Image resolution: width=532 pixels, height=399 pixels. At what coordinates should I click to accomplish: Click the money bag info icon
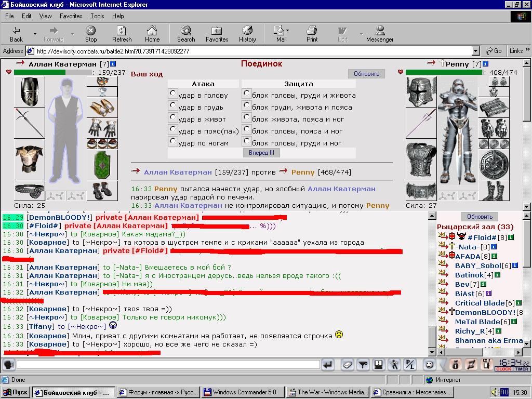coord(456,365)
